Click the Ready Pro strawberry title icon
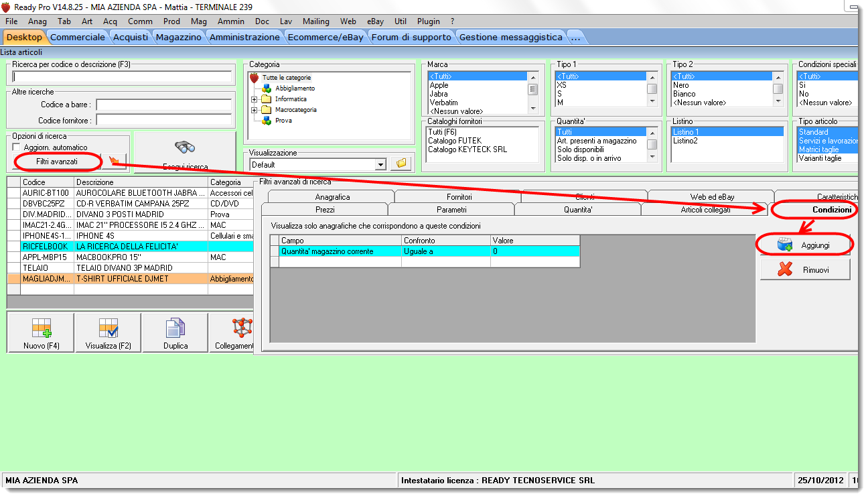Viewport: 868px width, 498px height. [7, 8]
